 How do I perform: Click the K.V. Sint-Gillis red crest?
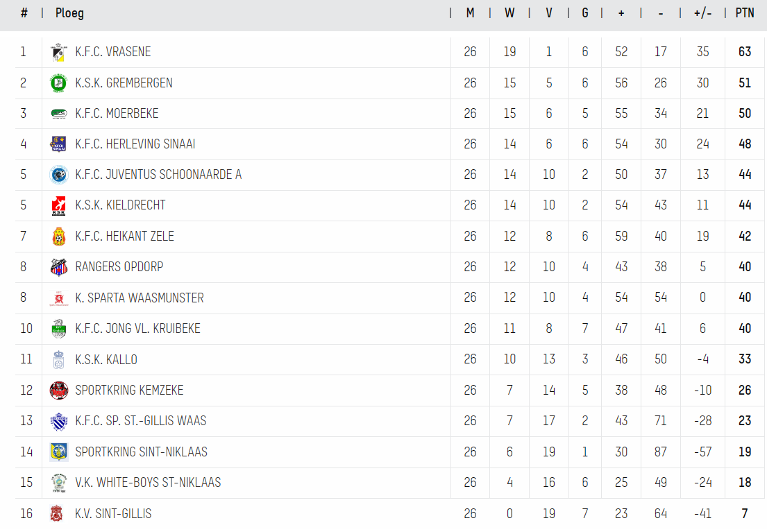tap(57, 513)
